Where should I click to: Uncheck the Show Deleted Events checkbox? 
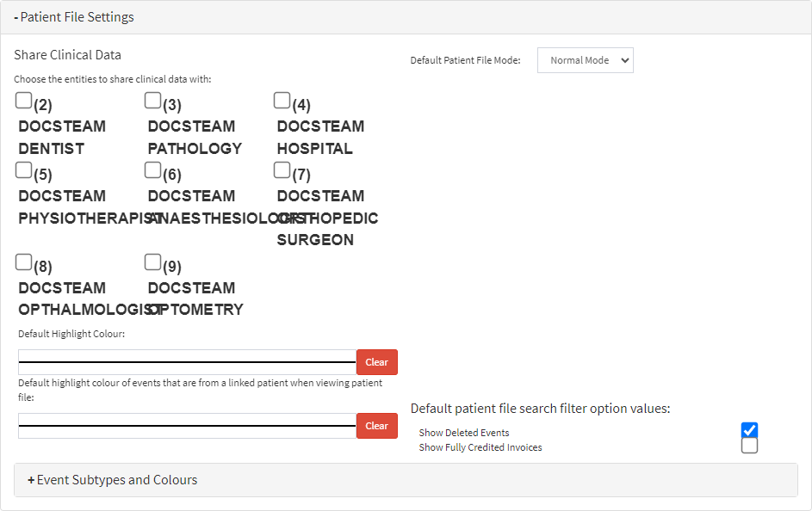pos(749,430)
